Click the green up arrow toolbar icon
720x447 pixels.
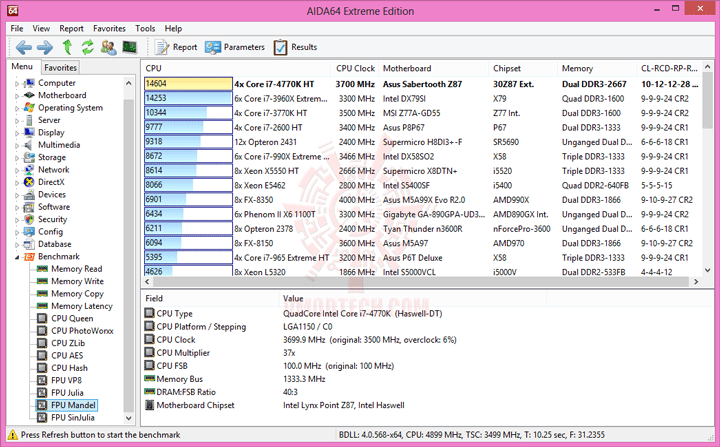point(67,47)
